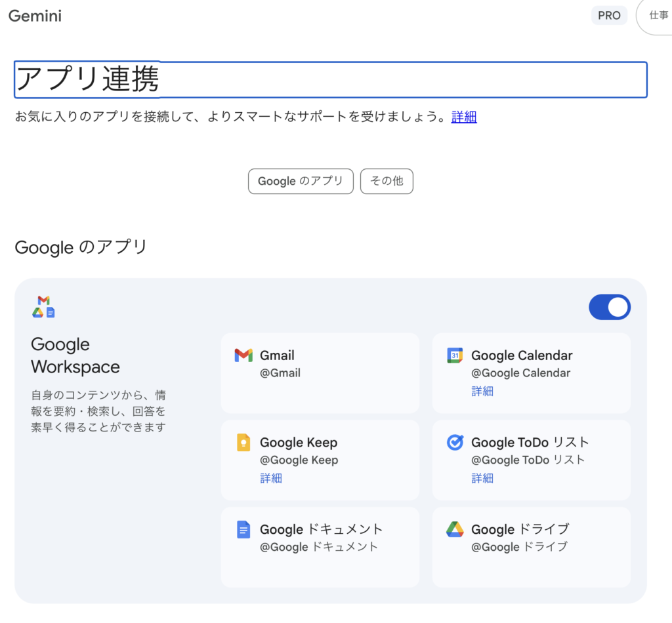Click the Google Workspace combined apps icon
The height and width of the screenshot is (623, 672).
pyautogui.click(x=43, y=307)
